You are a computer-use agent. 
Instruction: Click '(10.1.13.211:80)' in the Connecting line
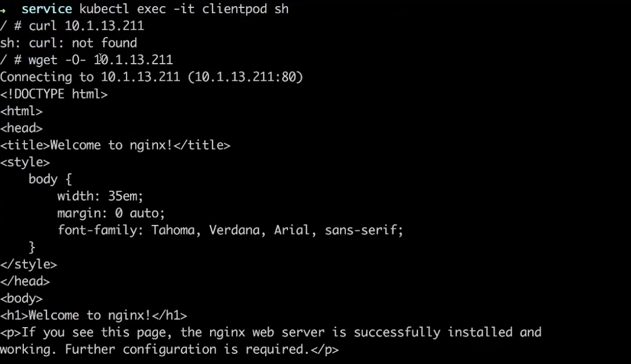click(x=245, y=77)
